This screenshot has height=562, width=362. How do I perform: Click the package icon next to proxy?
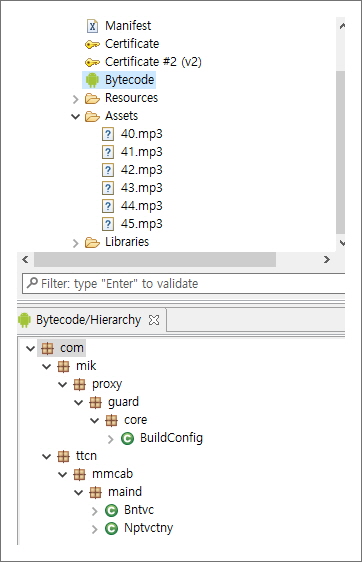click(79, 385)
